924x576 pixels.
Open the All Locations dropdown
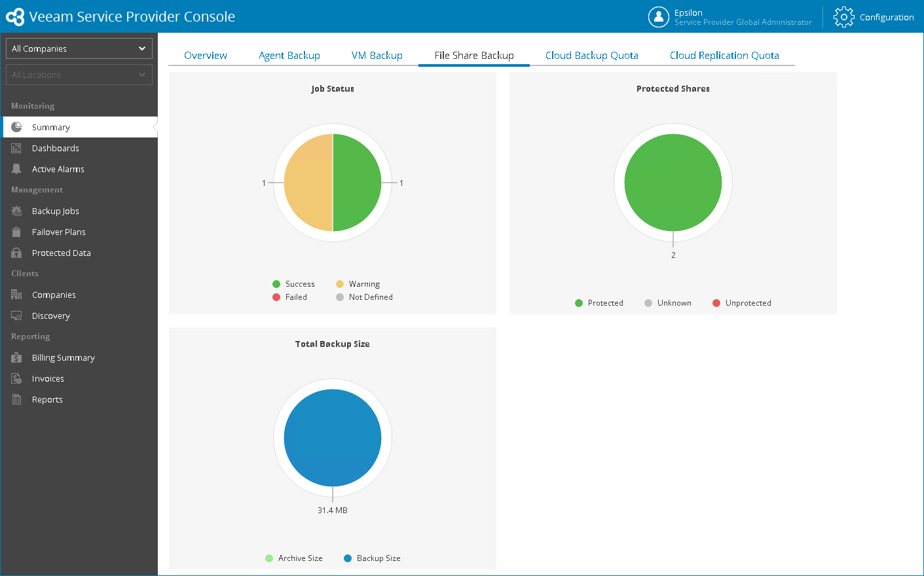pos(79,75)
